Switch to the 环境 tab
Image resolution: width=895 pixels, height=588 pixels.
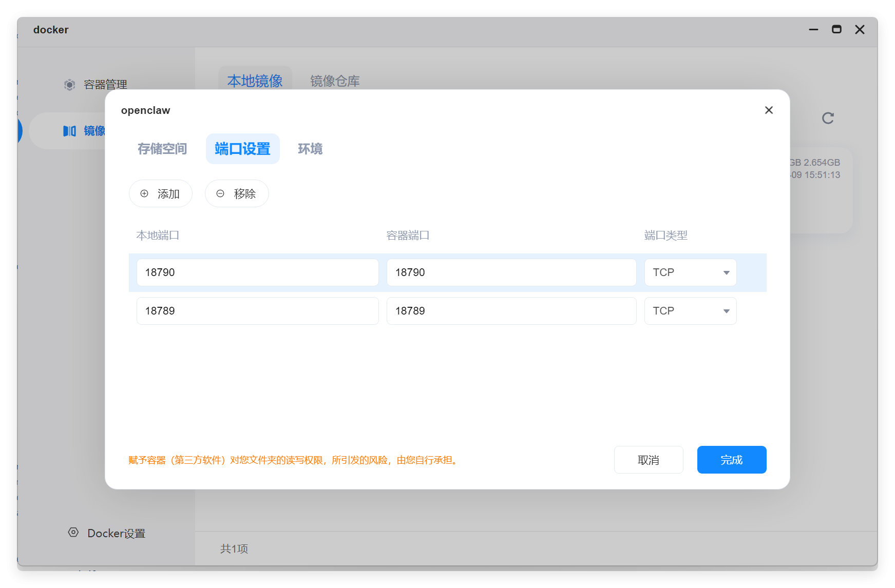point(310,149)
